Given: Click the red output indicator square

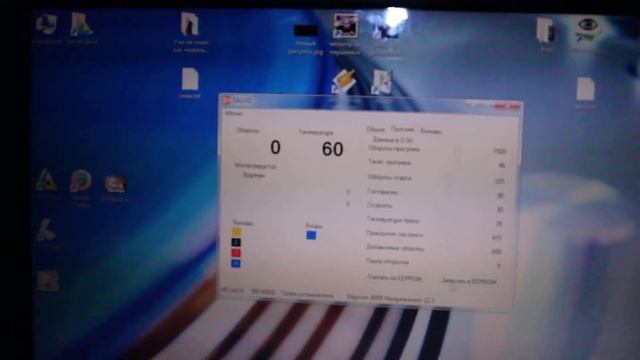Looking at the screenshot, I should coord(236,253).
